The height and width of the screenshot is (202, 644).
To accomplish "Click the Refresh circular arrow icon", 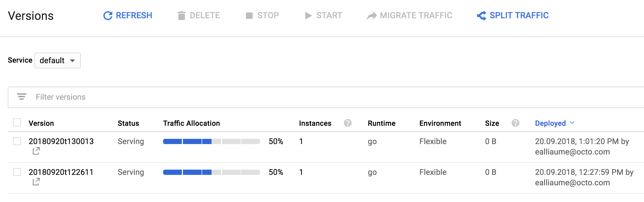I will pos(108,16).
